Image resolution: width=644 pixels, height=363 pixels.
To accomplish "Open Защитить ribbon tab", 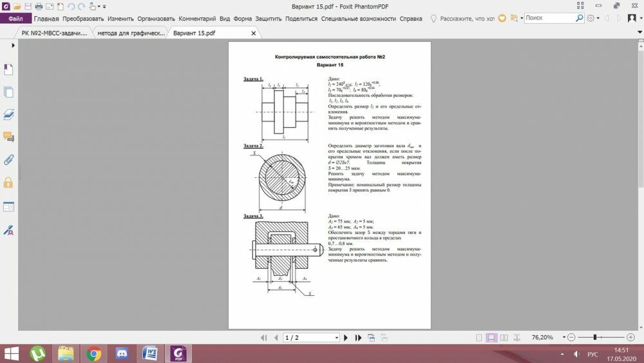I will [268, 19].
